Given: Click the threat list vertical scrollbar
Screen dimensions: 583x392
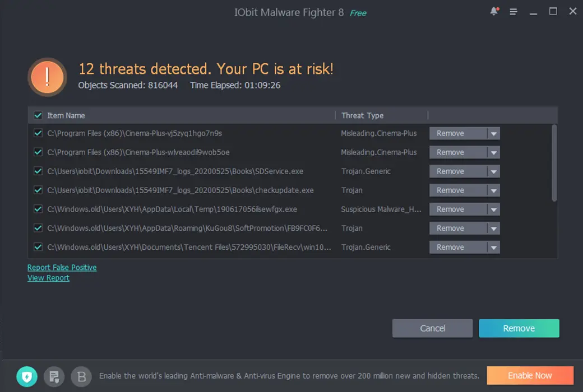Looking at the screenshot, I should 554,163.
